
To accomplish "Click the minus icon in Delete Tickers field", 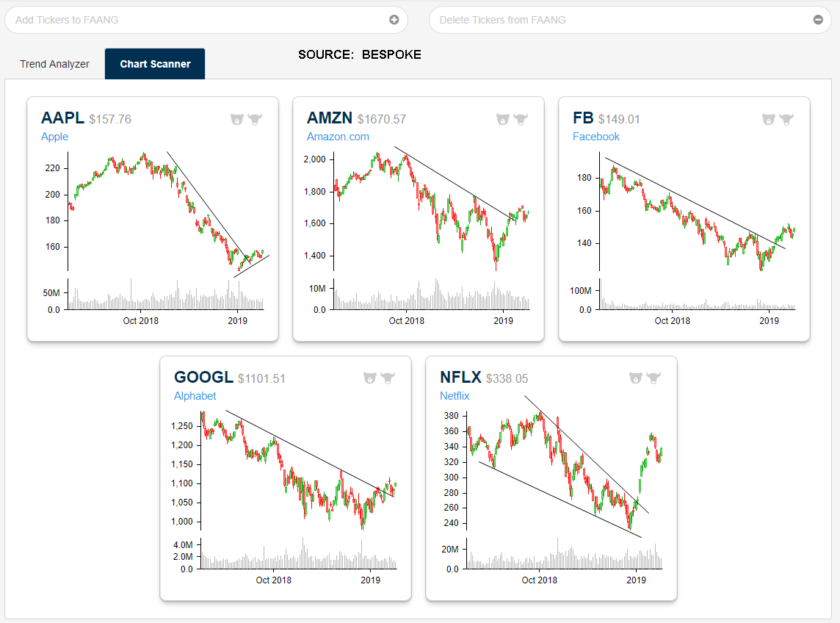I will pyautogui.click(x=818, y=20).
